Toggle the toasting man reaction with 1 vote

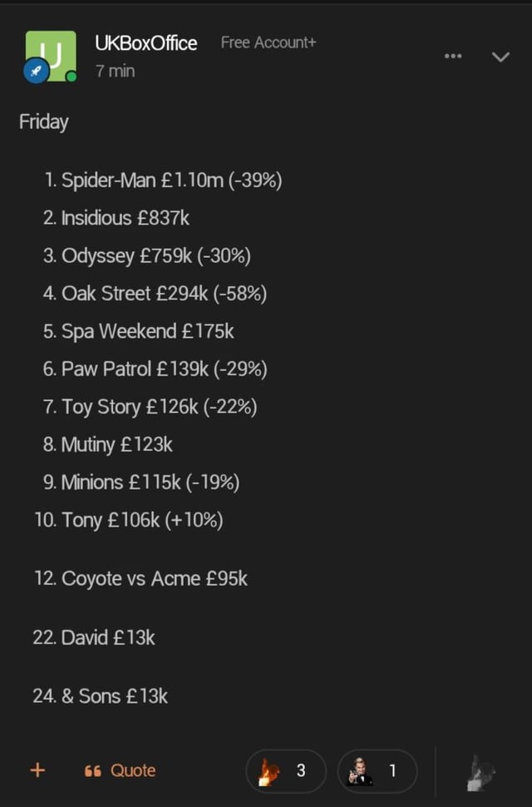click(377, 771)
